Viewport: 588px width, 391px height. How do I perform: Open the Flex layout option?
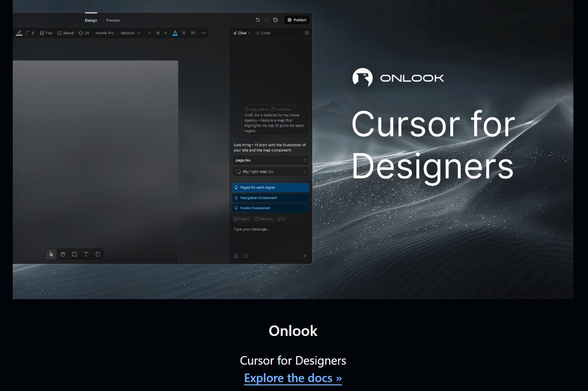point(46,33)
